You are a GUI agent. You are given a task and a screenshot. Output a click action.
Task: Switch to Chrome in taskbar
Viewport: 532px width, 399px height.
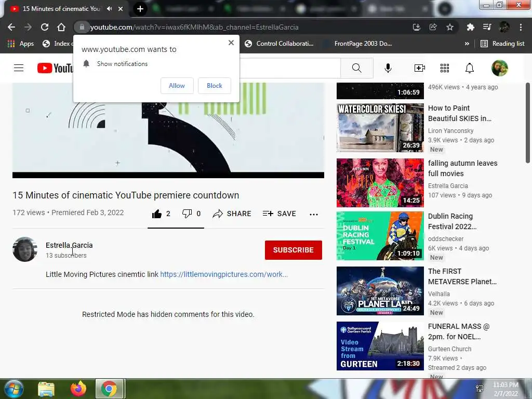(x=109, y=389)
